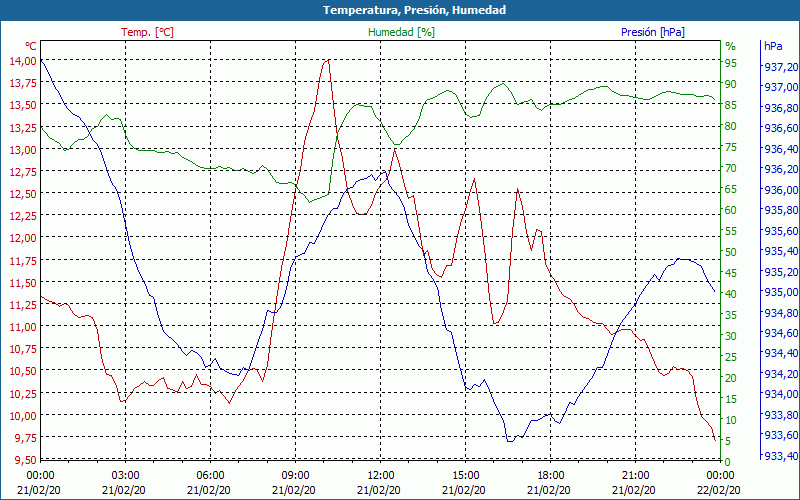Click pressure axis value '936,40'
Screen dimensions: 800x500
click(x=781, y=149)
